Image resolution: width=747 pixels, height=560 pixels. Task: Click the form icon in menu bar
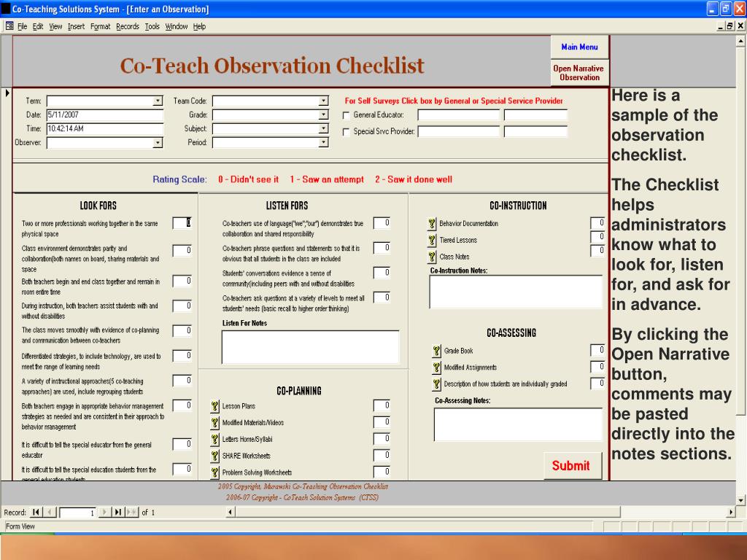click(9, 26)
